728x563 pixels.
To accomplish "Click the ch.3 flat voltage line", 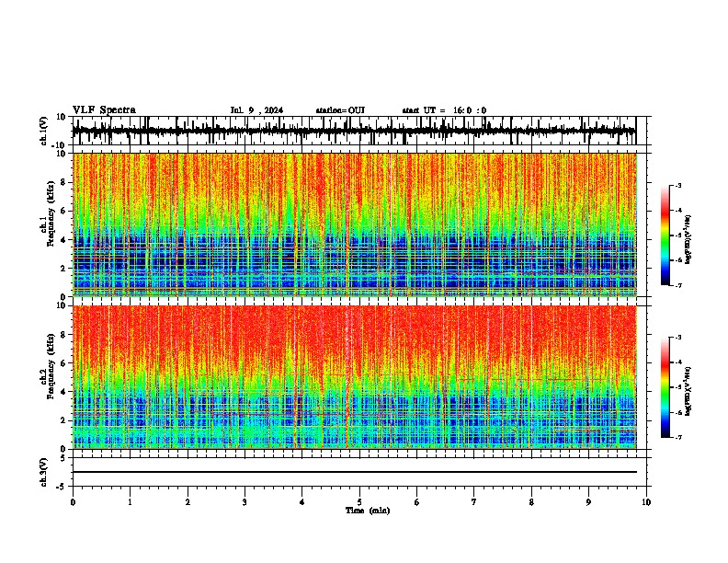I will click(354, 472).
